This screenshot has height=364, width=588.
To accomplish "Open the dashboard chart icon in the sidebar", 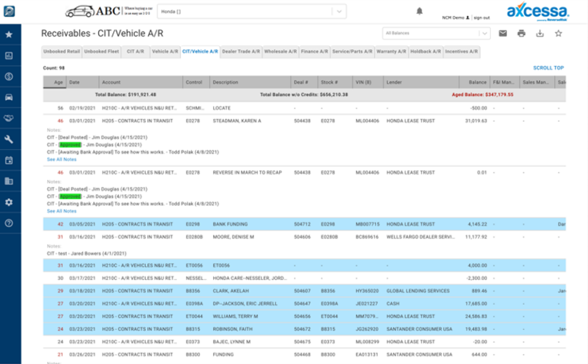I will click(x=9, y=56).
